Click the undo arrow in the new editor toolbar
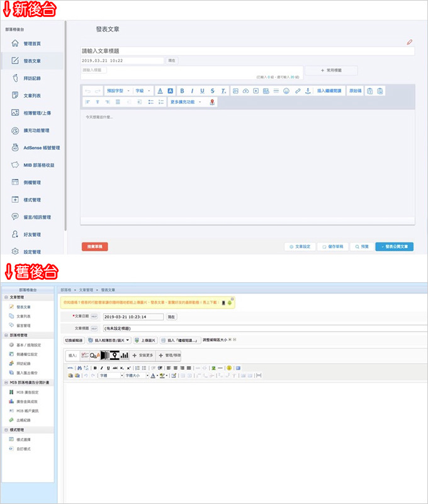The width and height of the screenshot is (428, 504). pos(87,91)
